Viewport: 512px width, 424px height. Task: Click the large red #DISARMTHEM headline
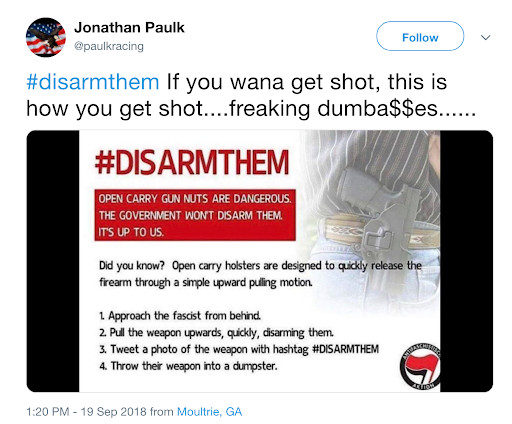[x=192, y=162]
